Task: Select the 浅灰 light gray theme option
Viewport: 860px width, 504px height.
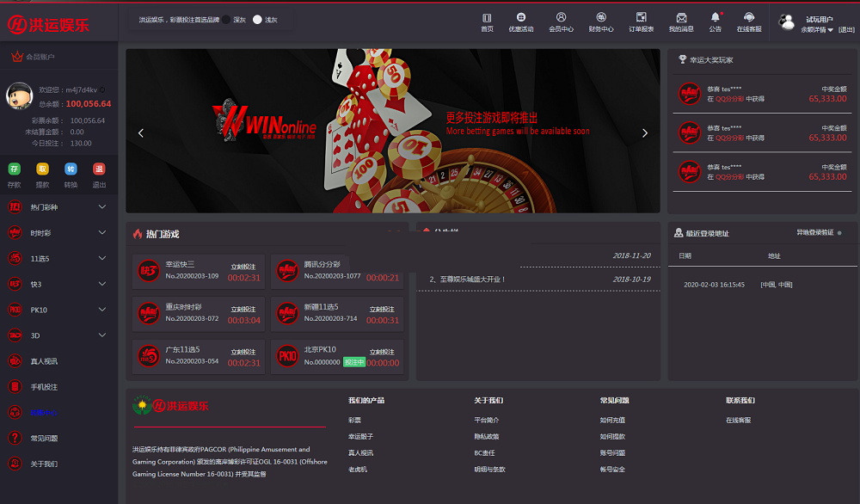Action: click(257, 19)
